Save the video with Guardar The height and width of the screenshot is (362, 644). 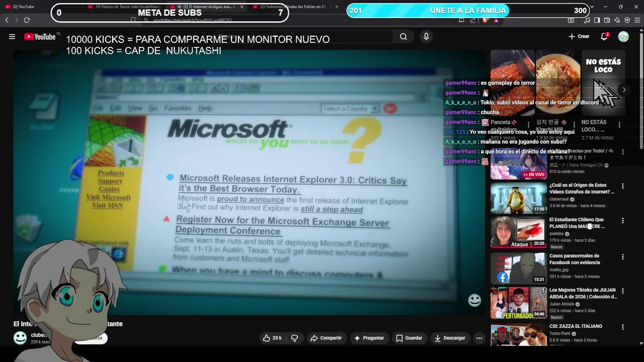click(409, 338)
